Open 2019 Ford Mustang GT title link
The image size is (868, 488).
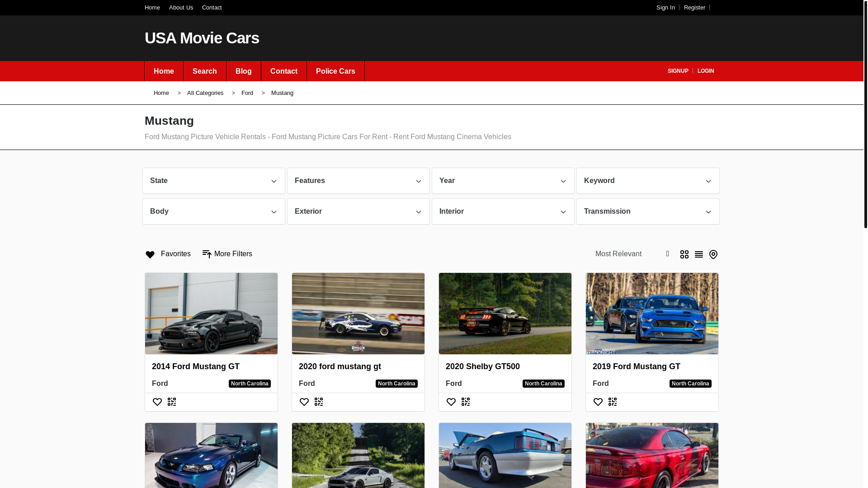pos(637,366)
